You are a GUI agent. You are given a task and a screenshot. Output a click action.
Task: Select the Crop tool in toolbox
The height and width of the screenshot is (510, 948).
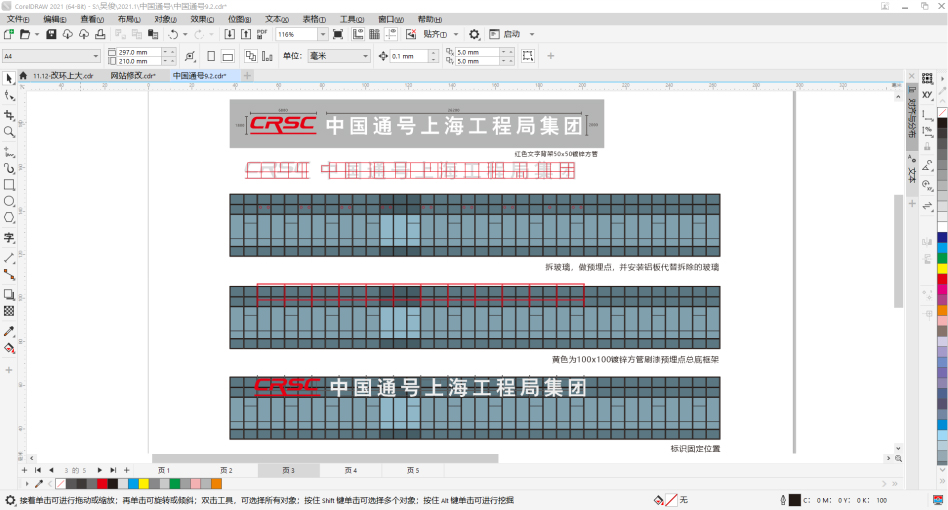[x=9, y=114]
